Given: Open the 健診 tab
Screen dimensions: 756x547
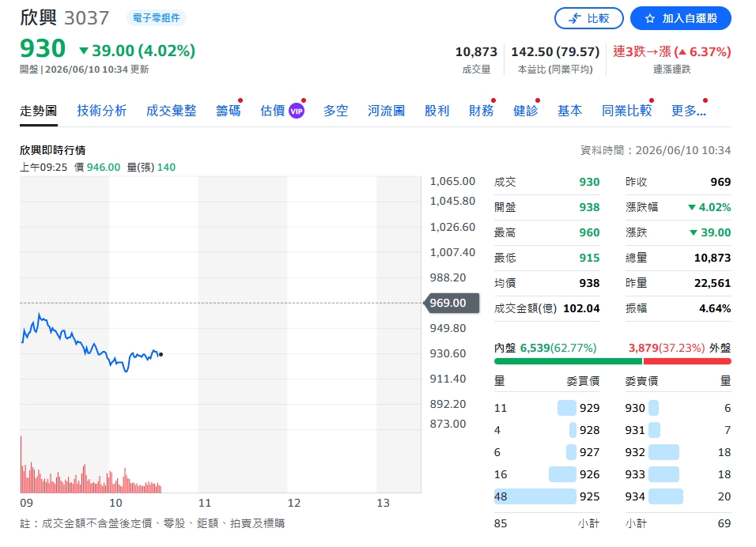Looking at the screenshot, I should pos(526,111).
